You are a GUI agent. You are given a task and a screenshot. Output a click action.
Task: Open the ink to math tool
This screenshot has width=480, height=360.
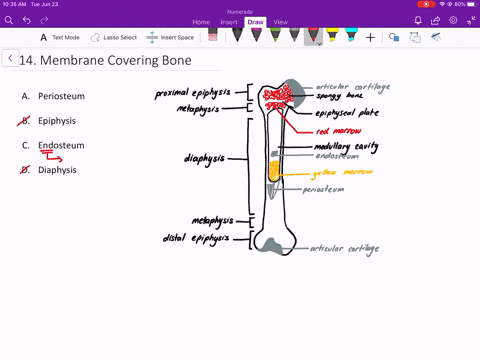436,37
